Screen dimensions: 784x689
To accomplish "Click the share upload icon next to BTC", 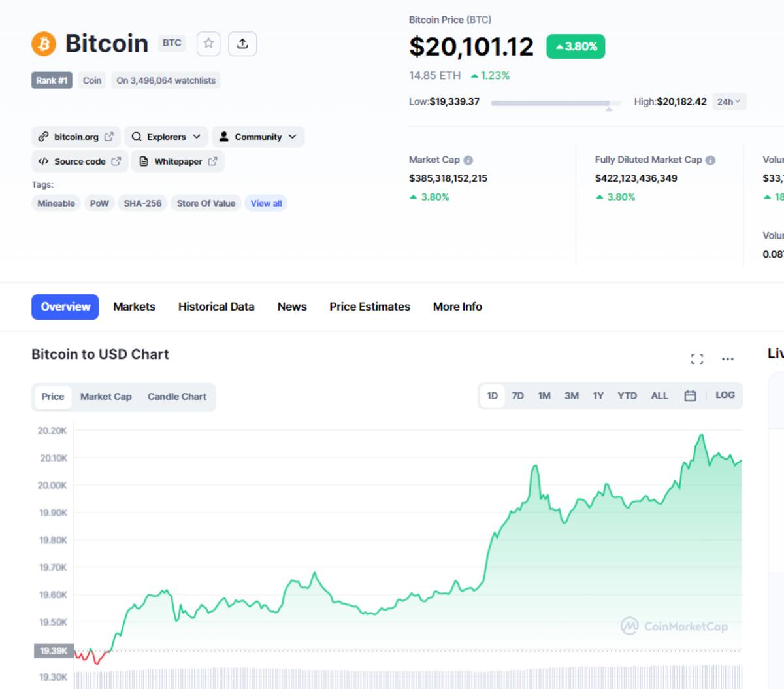I will [x=242, y=43].
